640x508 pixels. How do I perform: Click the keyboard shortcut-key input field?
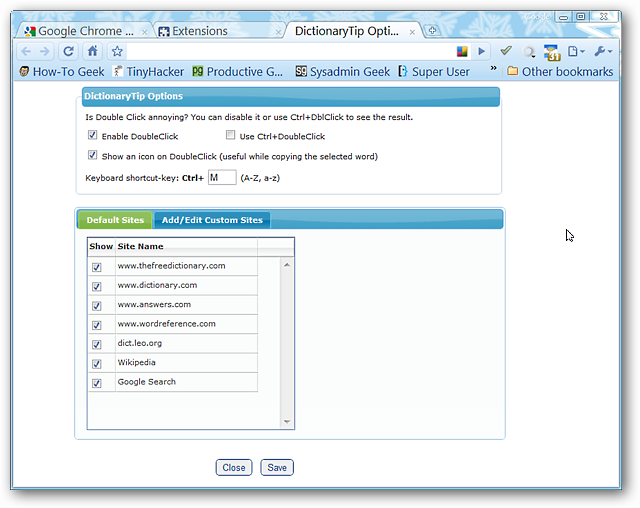(222, 177)
